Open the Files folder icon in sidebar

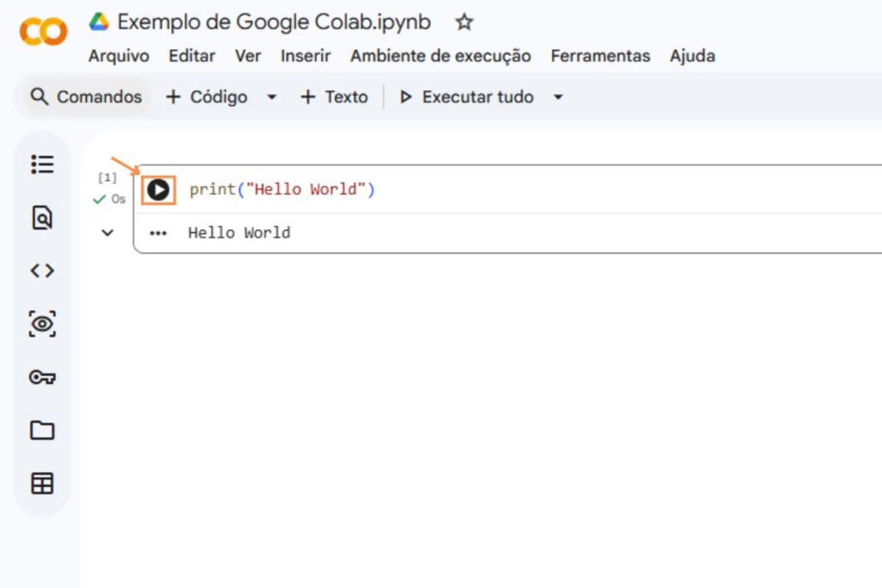(x=42, y=430)
